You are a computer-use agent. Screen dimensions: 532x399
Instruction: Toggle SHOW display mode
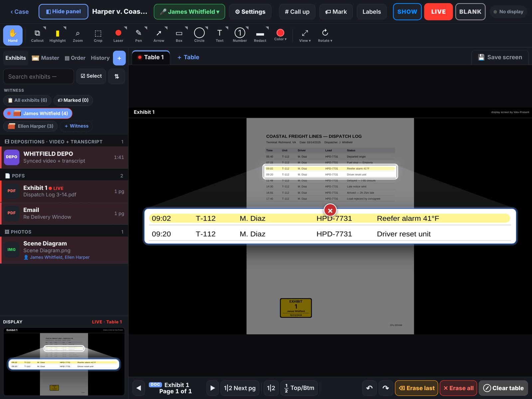pyautogui.click(x=407, y=12)
